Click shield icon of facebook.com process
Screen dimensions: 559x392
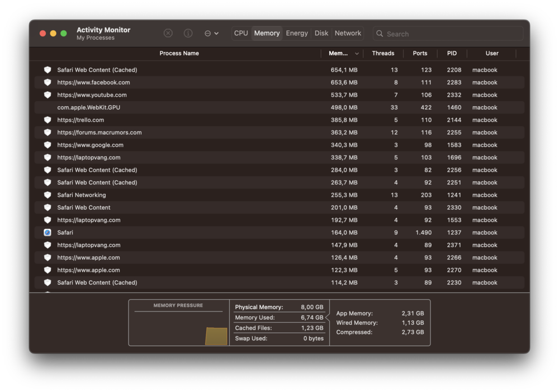click(48, 82)
